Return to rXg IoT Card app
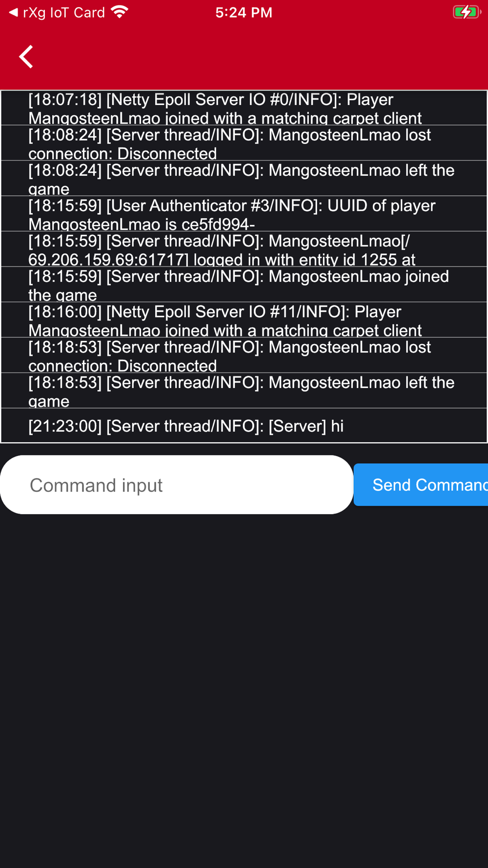488x868 pixels. [x=57, y=12]
